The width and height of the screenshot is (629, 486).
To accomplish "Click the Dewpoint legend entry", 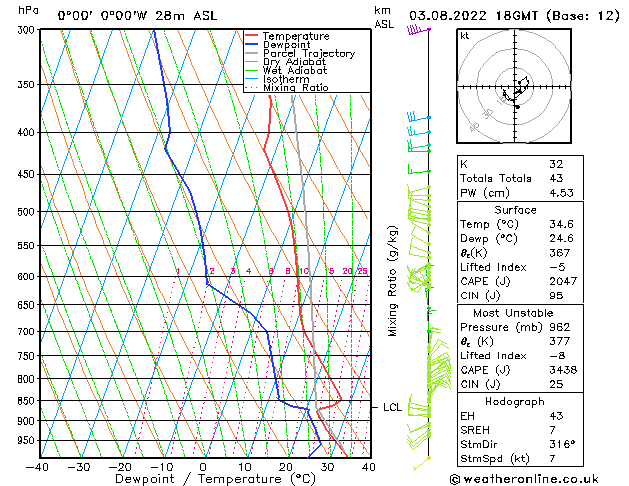I will 290,45.
